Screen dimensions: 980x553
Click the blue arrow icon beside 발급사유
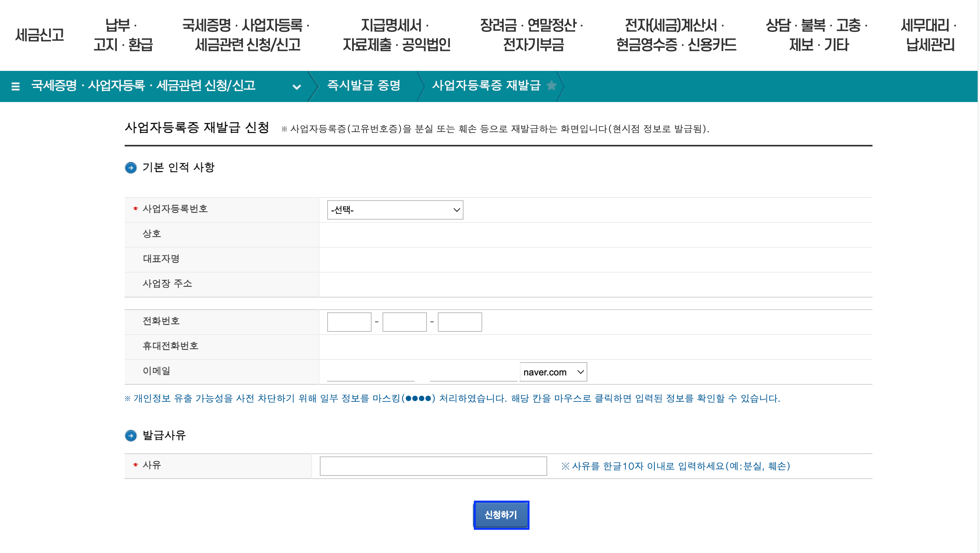[131, 436]
